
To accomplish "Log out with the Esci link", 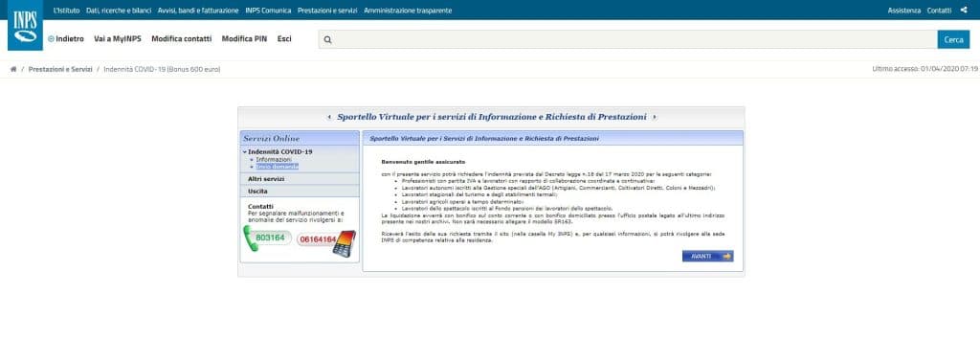I will coord(284,39).
